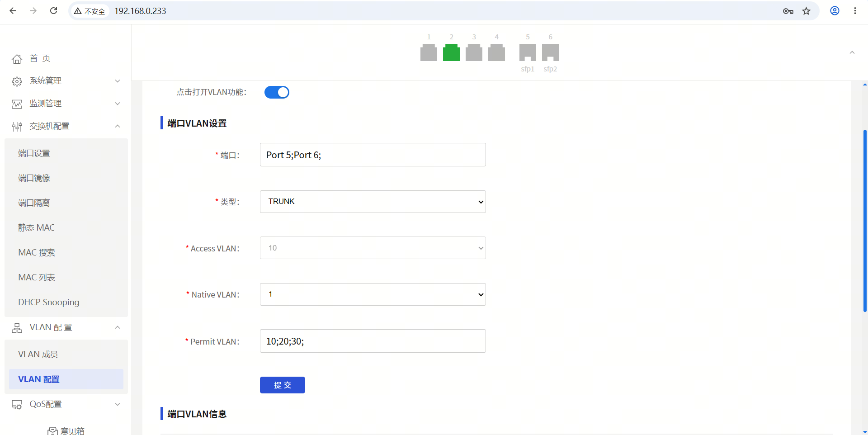Select port 4 icon in port panel
This screenshot has width=868, height=435.
click(496, 52)
